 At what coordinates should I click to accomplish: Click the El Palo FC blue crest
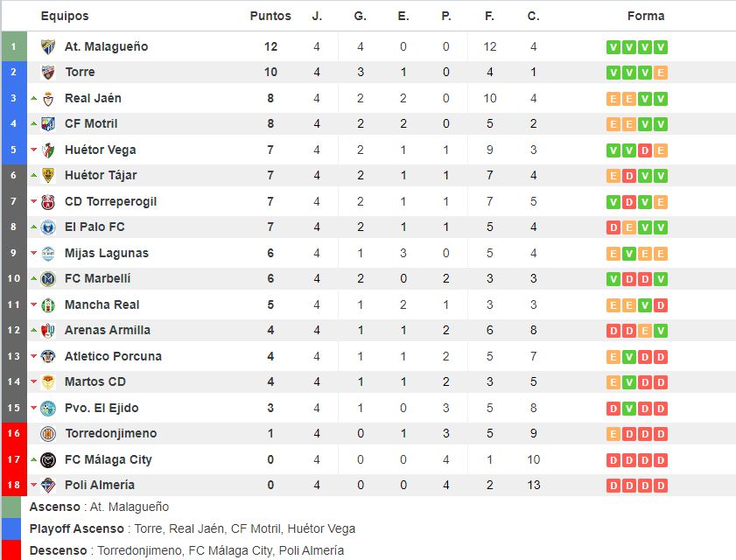click(x=48, y=227)
